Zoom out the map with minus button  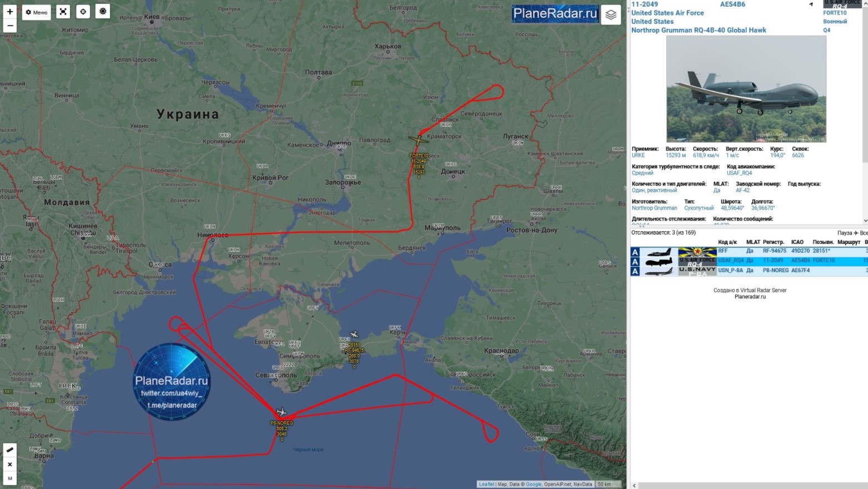pos(10,26)
